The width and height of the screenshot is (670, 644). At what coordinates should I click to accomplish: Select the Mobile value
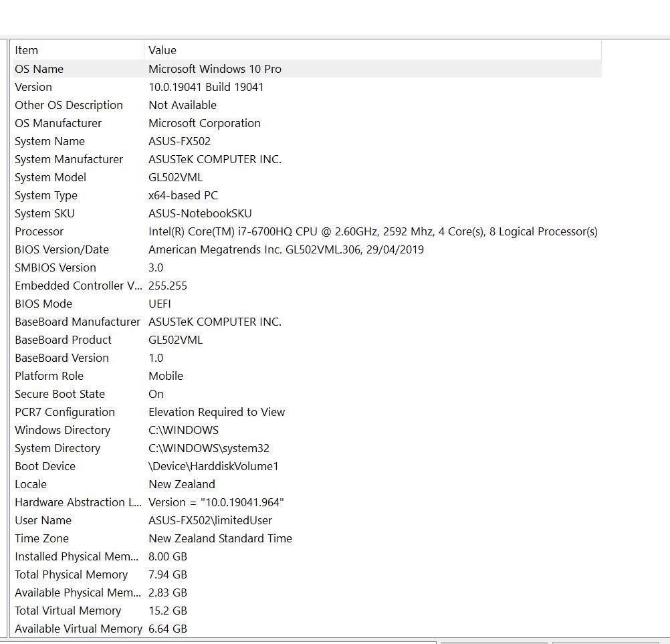[x=166, y=376]
